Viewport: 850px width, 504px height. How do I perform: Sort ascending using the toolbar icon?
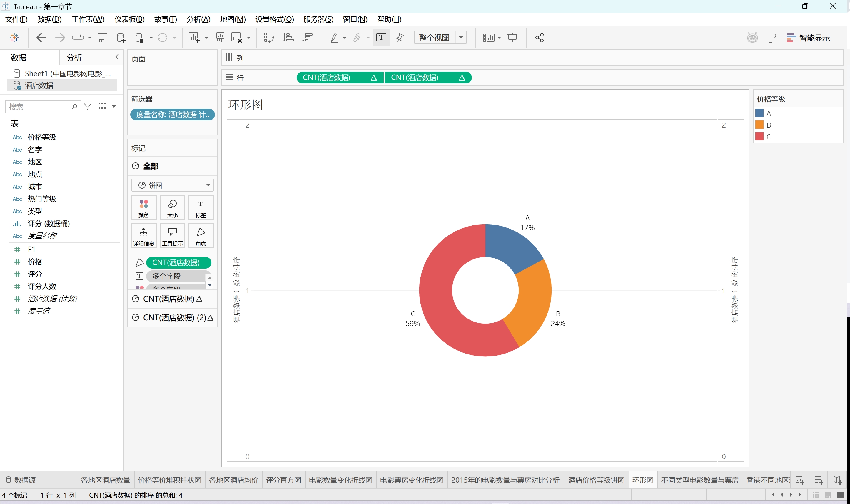pyautogui.click(x=288, y=38)
